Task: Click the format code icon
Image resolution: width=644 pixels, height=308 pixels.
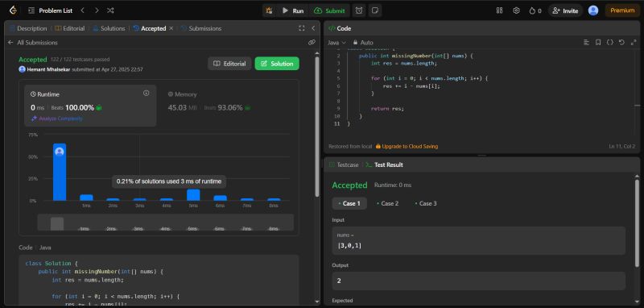Action: [x=586, y=43]
